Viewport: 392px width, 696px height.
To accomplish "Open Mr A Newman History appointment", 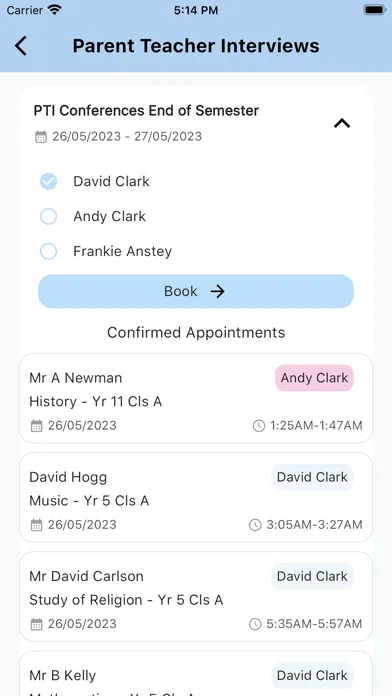I will [x=196, y=398].
